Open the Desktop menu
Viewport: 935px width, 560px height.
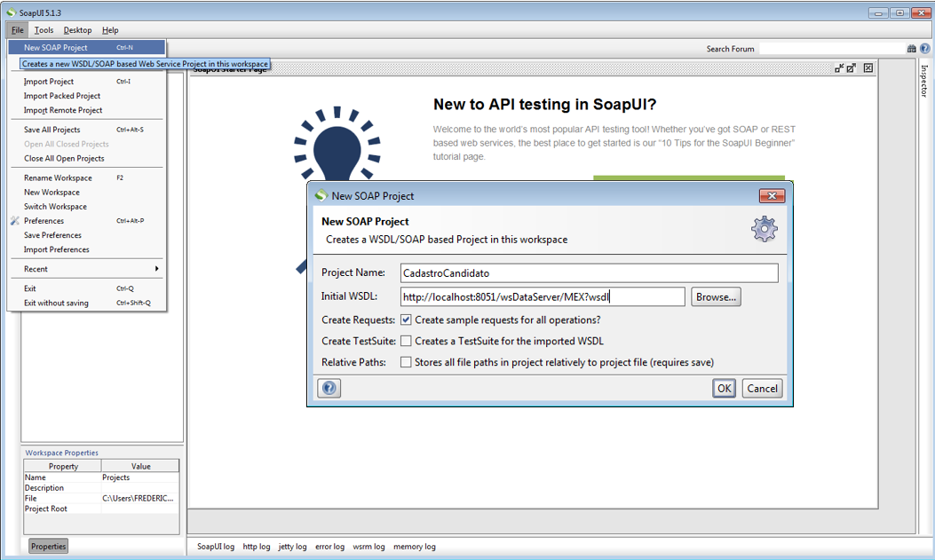pyautogui.click(x=77, y=30)
